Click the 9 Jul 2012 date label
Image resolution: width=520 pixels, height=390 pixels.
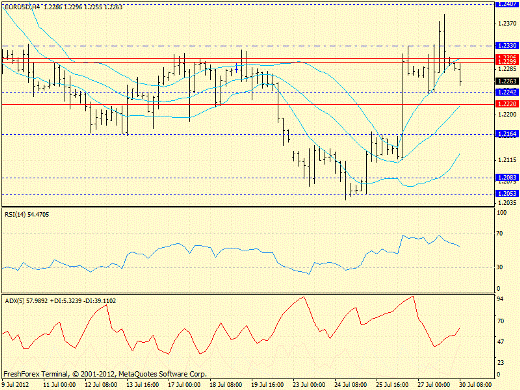[x=16, y=385]
